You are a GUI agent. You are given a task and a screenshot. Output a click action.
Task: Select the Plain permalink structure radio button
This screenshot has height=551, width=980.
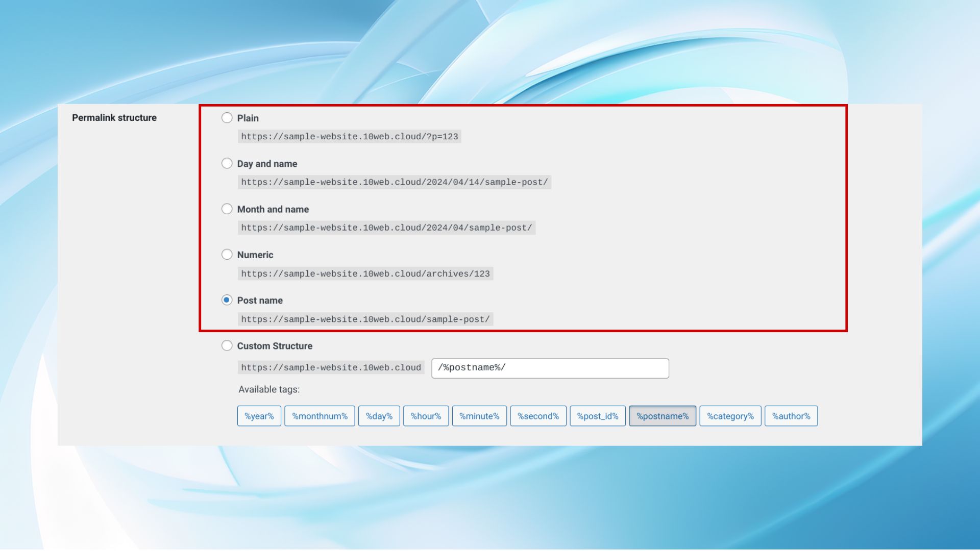pyautogui.click(x=227, y=118)
